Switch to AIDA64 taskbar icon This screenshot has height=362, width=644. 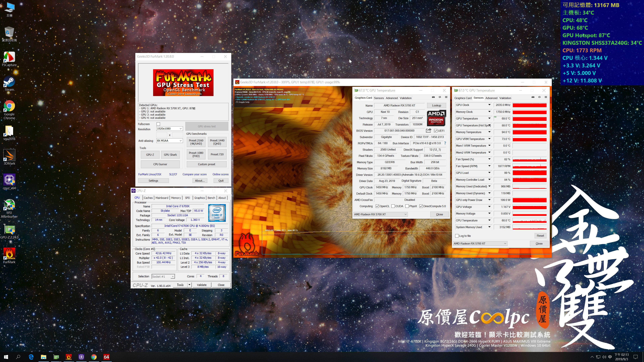pos(106,357)
